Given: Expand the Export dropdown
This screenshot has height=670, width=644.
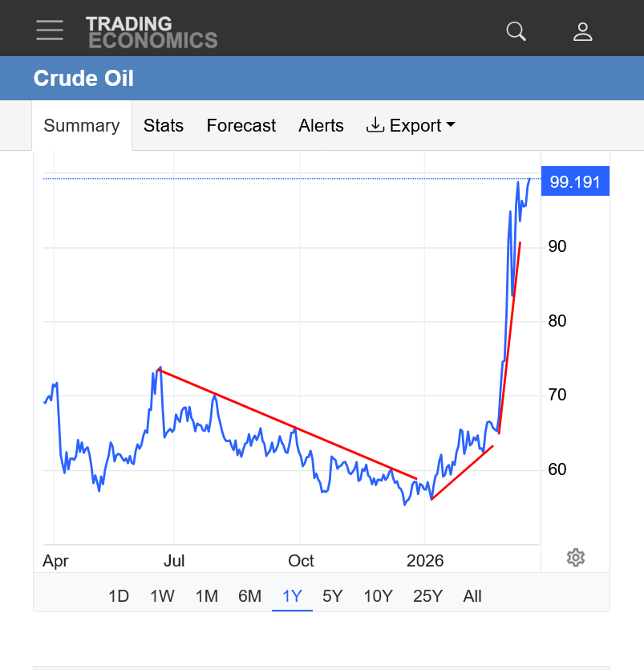Looking at the screenshot, I should pyautogui.click(x=411, y=126).
